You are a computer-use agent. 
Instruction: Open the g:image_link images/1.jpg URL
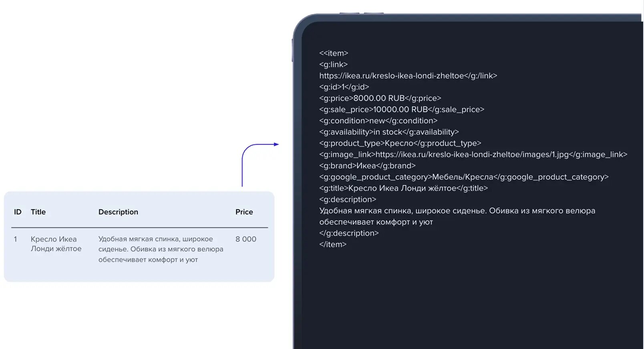pos(472,154)
